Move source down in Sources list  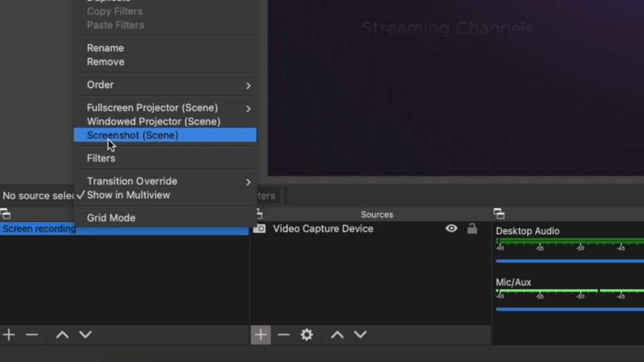(x=360, y=335)
